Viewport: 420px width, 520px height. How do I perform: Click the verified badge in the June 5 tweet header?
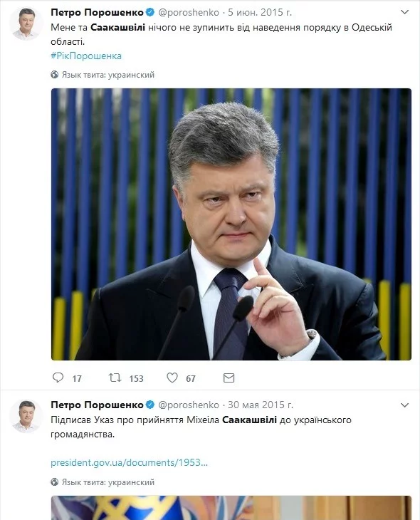pyautogui.click(x=150, y=12)
